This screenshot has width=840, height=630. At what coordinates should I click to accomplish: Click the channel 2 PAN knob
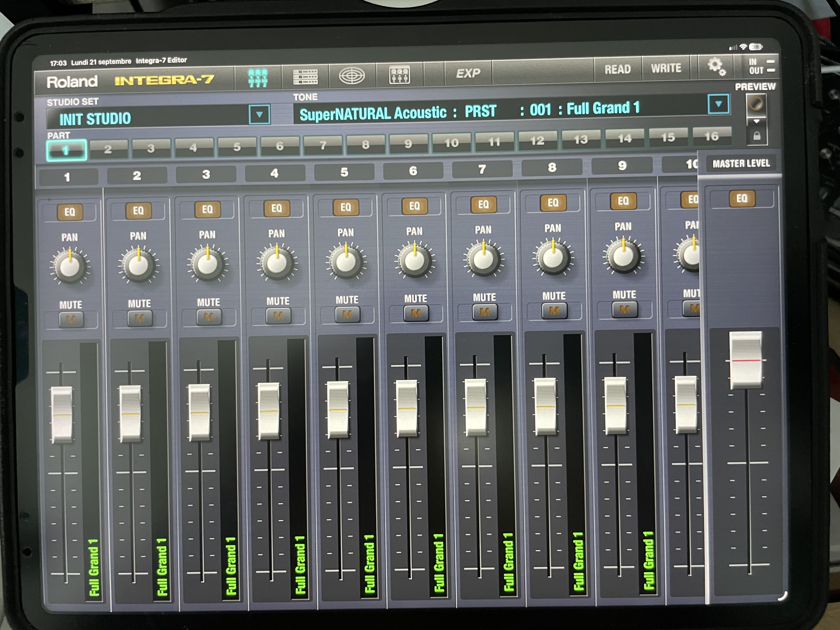[139, 265]
